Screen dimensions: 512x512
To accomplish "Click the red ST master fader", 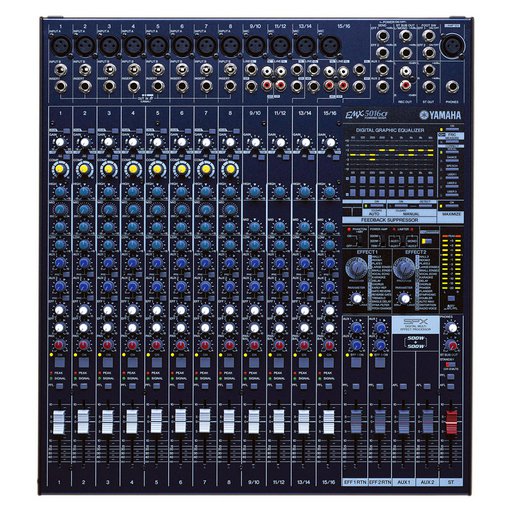I will click(x=452, y=422).
